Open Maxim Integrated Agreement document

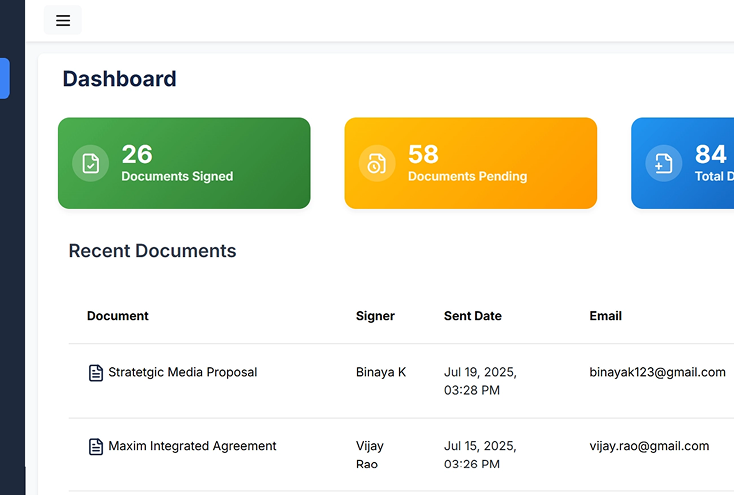coord(192,446)
